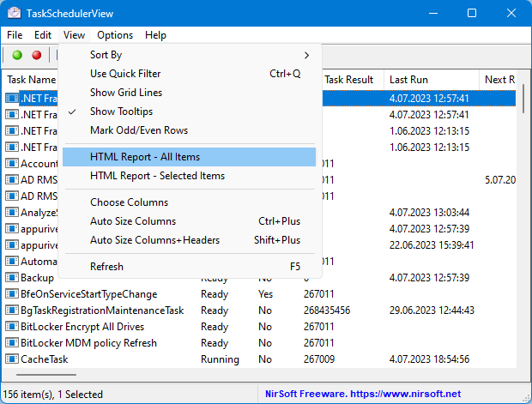This screenshot has width=532, height=404.
Task: Click the task icon beside Backup row
Action: (12, 277)
